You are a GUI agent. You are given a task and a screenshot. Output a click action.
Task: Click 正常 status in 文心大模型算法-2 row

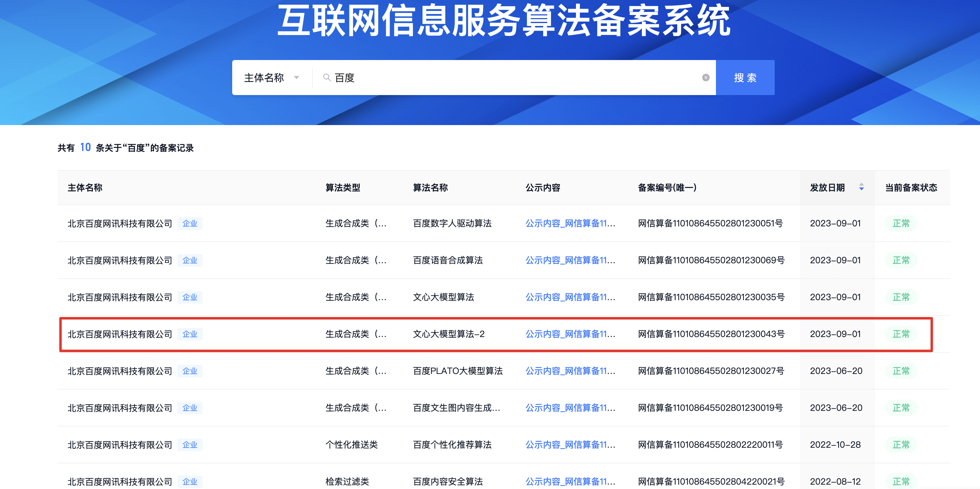click(x=901, y=334)
